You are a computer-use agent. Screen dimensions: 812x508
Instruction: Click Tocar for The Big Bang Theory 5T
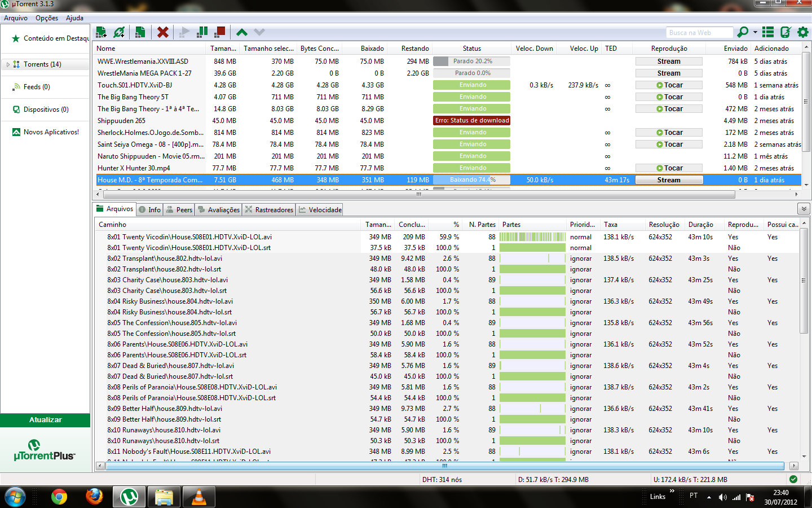pyautogui.click(x=669, y=97)
